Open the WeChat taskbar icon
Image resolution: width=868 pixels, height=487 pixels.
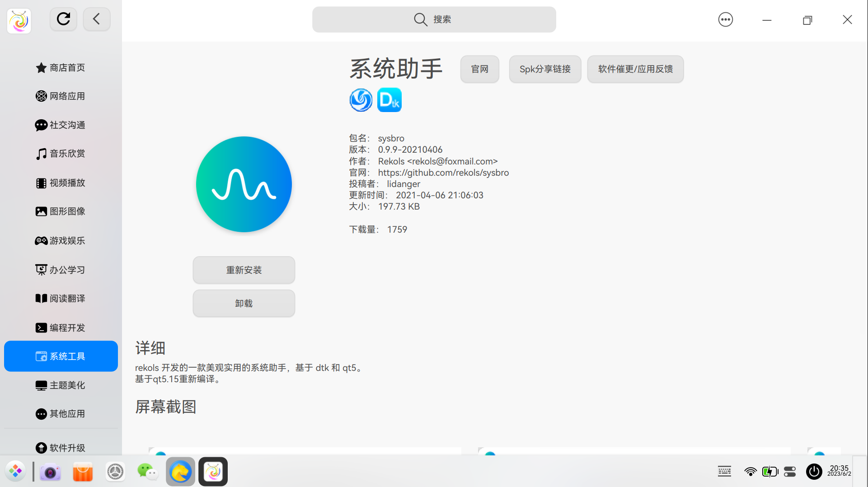coord(147,471)
